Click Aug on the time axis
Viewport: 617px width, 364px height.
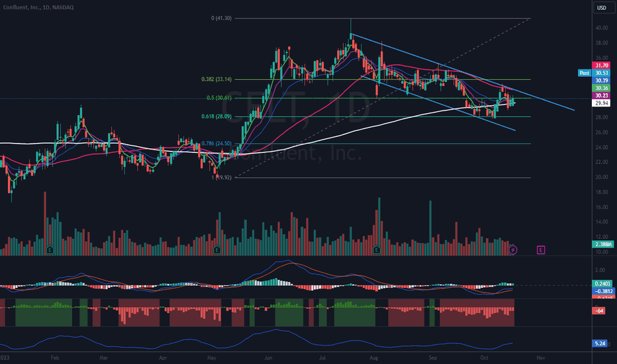click(374, 357)
